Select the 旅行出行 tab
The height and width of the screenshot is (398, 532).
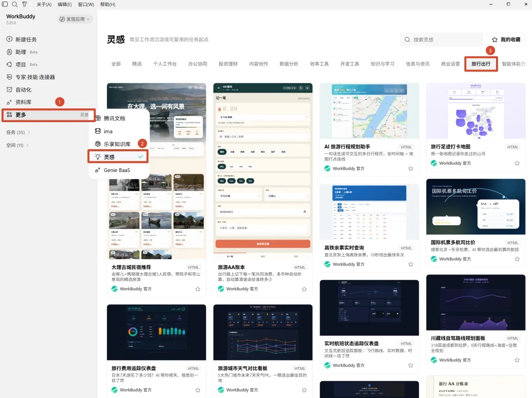coord(481,64)
